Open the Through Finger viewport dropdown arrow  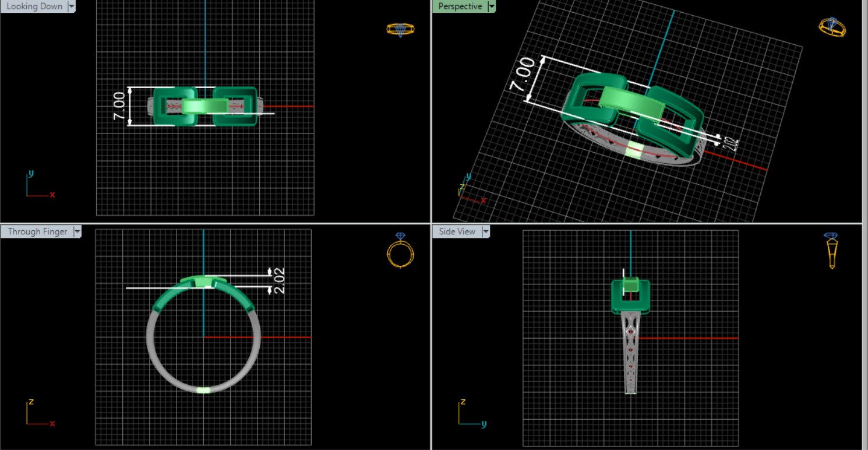pos(77,231)
